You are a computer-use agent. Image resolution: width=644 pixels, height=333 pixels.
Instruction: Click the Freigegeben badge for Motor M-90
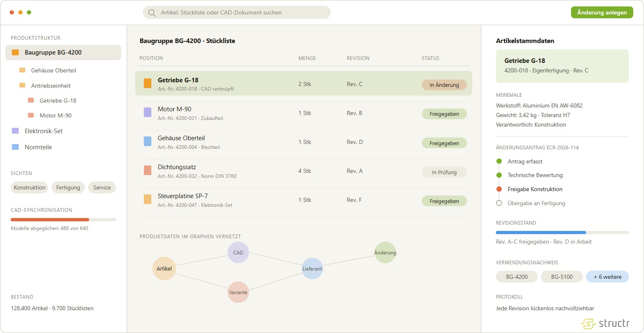coord(444,114)
